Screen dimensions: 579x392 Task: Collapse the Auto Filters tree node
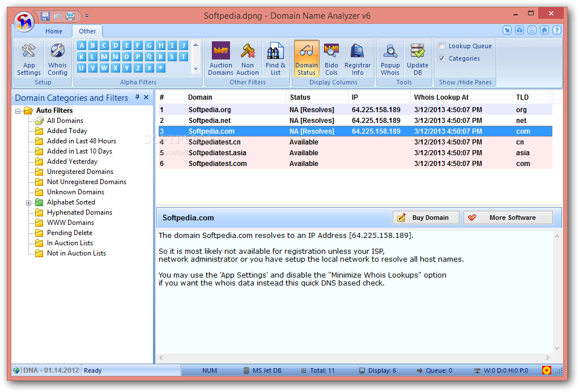pyautogui.click(x=18, y=110)
